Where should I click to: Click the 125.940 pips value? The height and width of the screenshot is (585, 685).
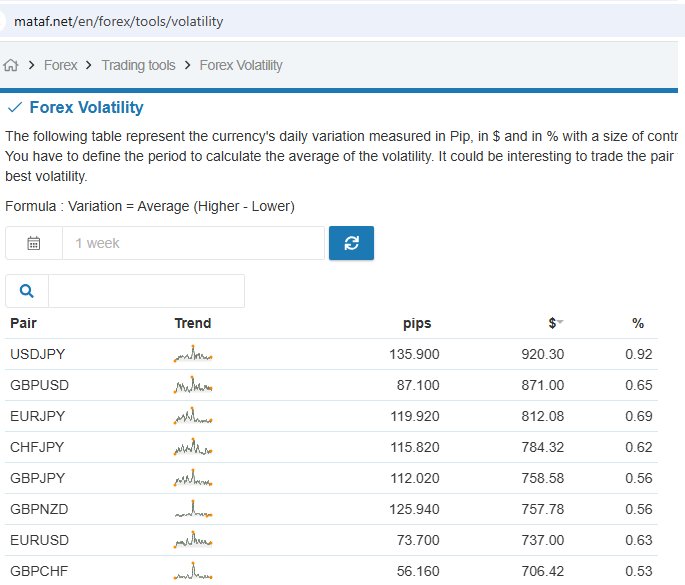pos(414,509)
